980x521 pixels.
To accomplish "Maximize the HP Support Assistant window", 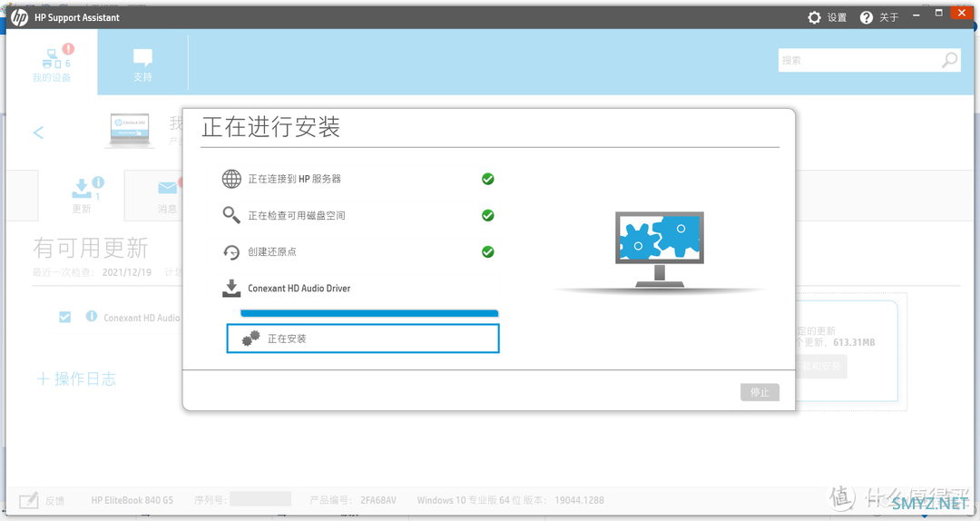I will tap(939, 13).
